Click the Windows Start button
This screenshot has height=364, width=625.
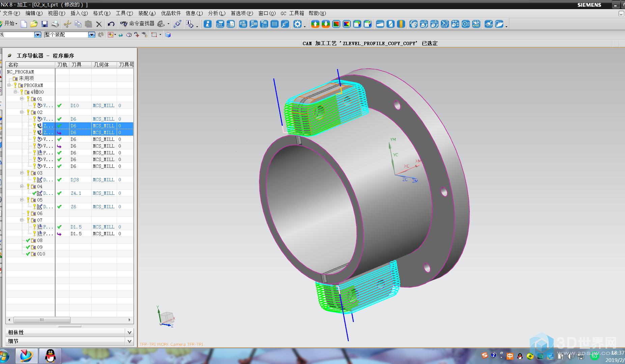(4, 356)
